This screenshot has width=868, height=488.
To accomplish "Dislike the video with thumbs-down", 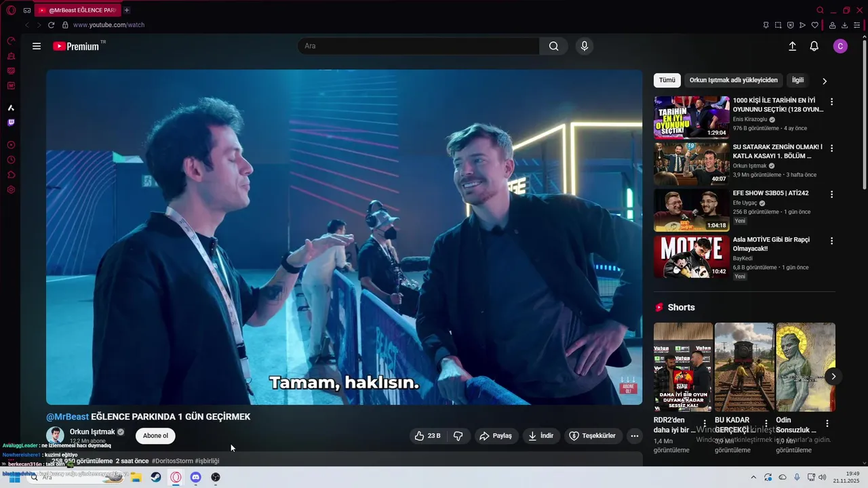I will point(458,436).
